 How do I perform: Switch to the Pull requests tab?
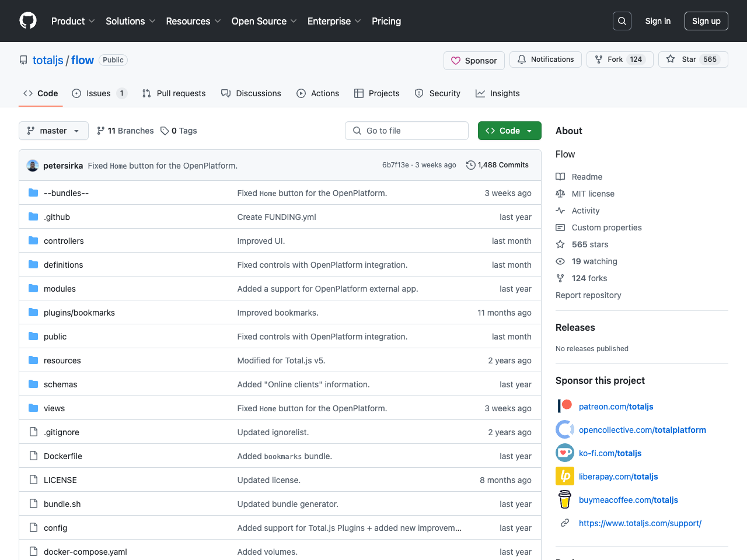(x=174, y=93)
